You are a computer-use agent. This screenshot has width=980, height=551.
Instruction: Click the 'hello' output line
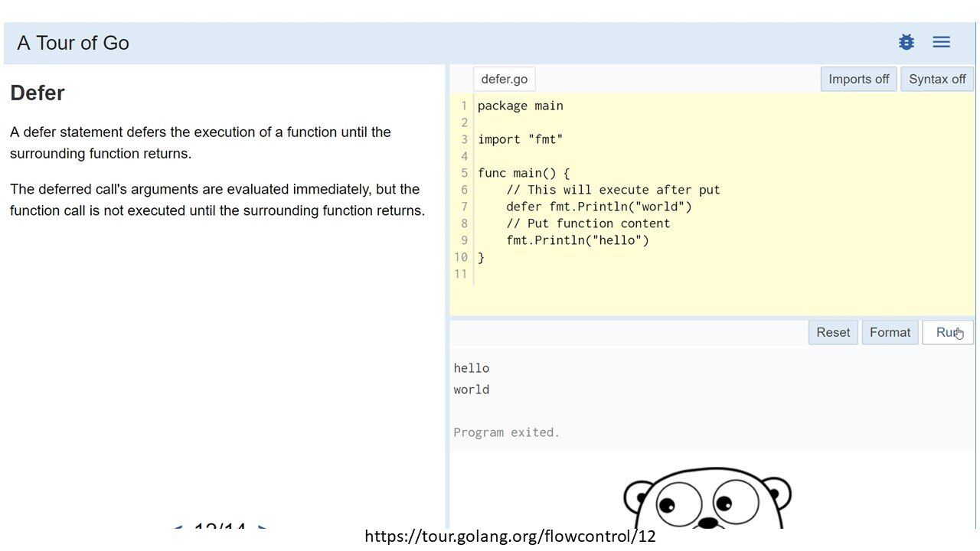(472, 368)
